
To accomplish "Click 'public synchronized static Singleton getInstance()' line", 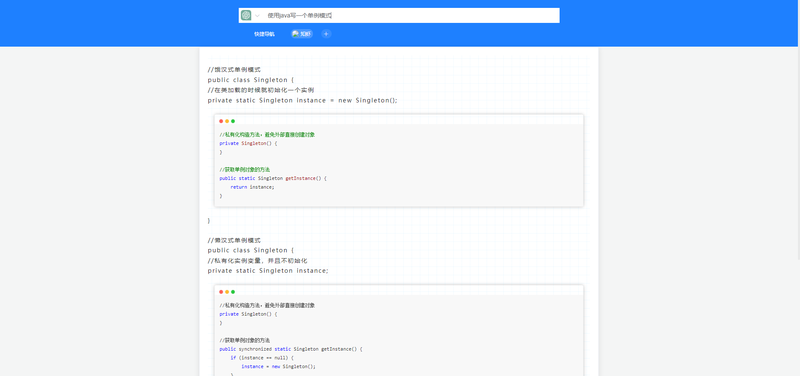I will coord(291,349).
